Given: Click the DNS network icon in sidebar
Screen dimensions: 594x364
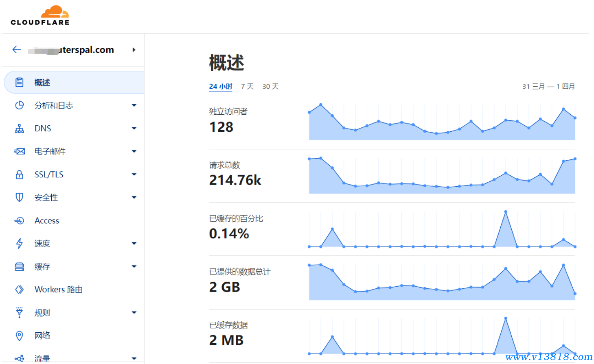Looking at the screenshot, I should click(x=19, y=129).
